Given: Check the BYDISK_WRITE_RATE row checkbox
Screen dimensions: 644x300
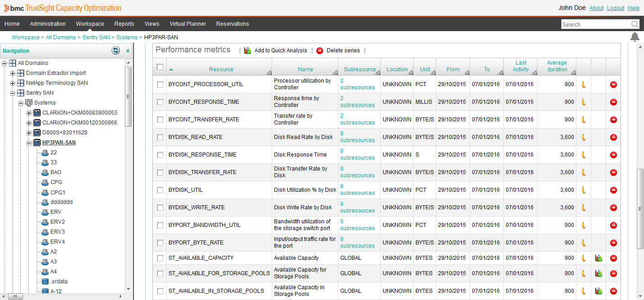Looking at the screenshot, I should click(160, 208).
